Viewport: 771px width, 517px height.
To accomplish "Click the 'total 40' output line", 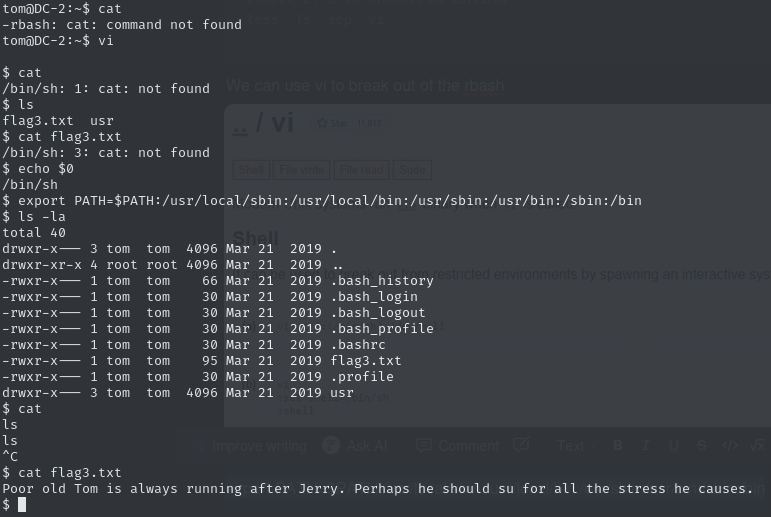I will click(34, 233).
